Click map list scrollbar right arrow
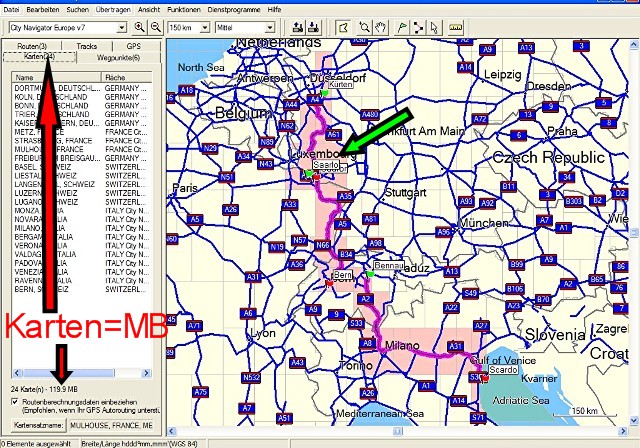The image size is (640, 448). pyautogui.click(x=146, y=373)
